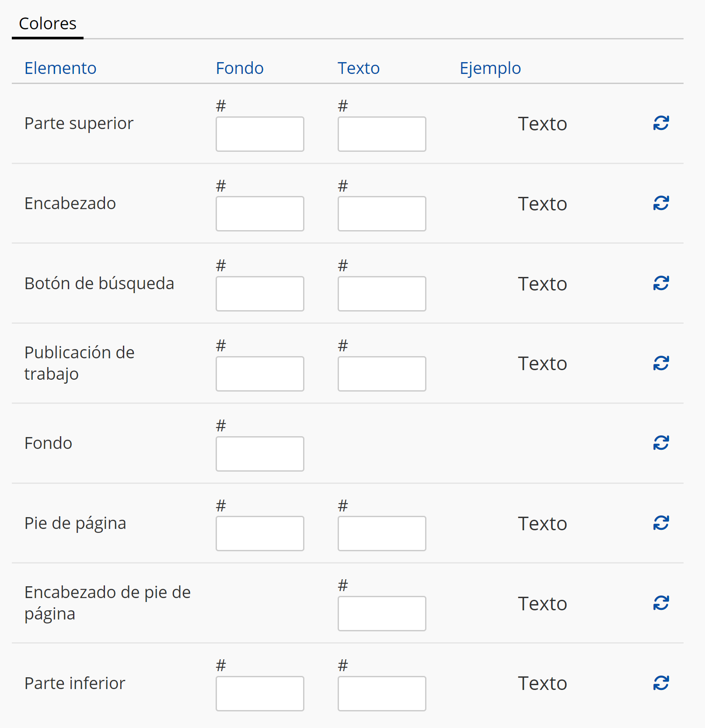
Task: Click the Fondo row background color input
Action: [260, 454]
